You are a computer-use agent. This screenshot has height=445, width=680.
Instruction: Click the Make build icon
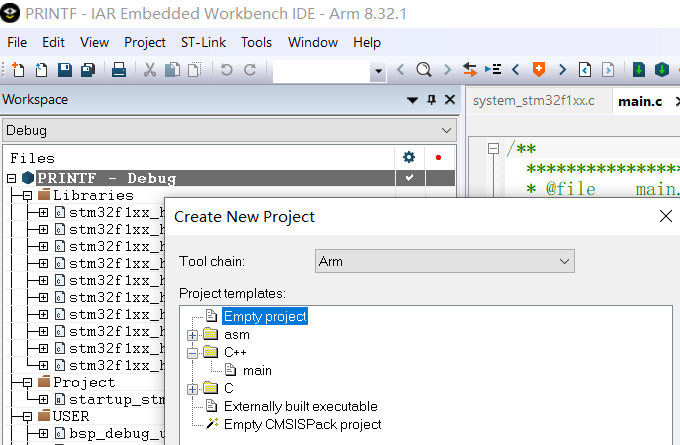(x=662, y=69)
